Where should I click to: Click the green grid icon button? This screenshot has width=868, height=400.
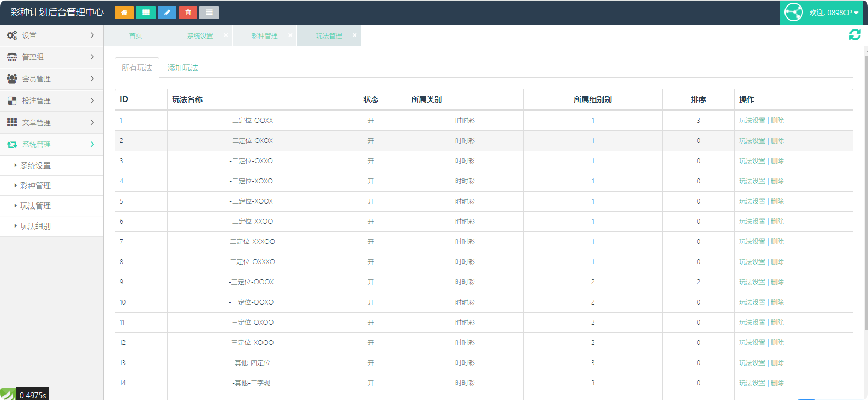(x=145, y=13)
